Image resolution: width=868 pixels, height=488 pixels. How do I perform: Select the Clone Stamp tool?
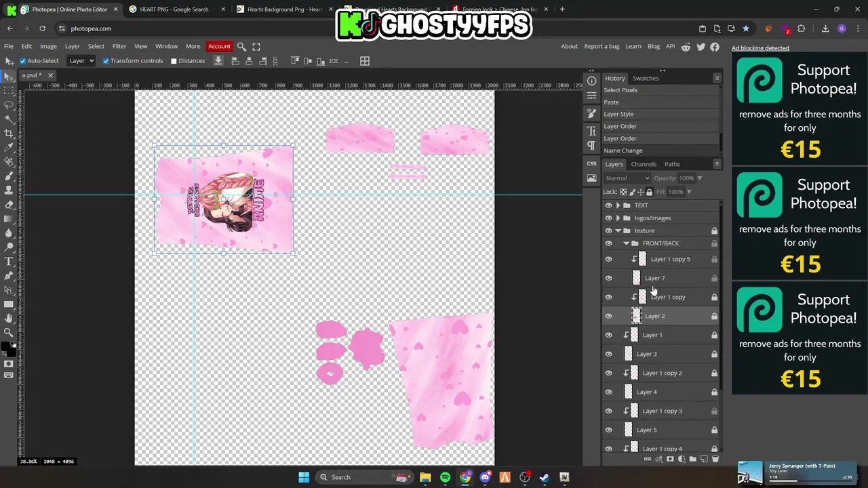click(9, 190)
